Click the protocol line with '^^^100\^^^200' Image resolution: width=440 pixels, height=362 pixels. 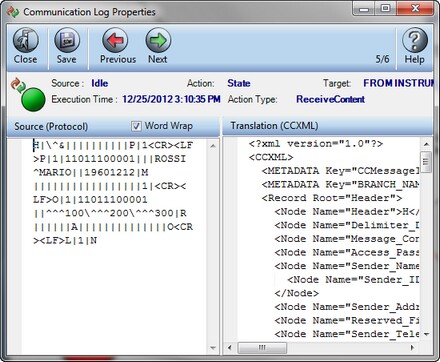(x=110, y=213)
